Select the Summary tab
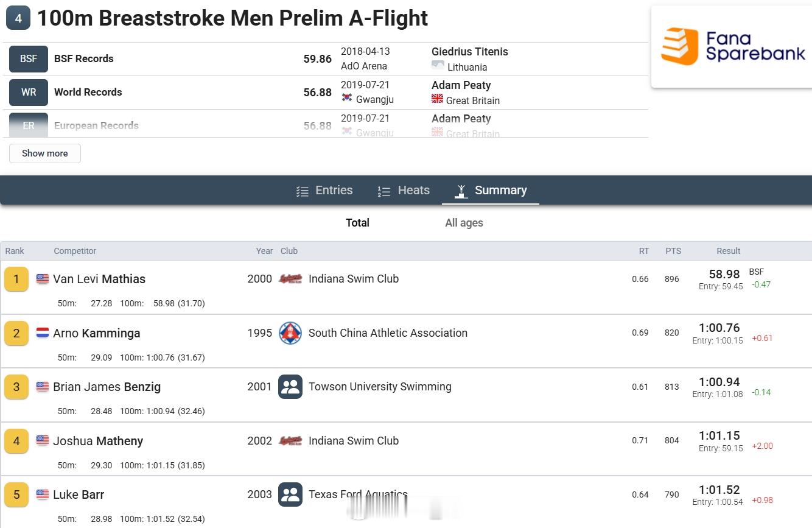 pyautogui.click(x=491, y=191)
